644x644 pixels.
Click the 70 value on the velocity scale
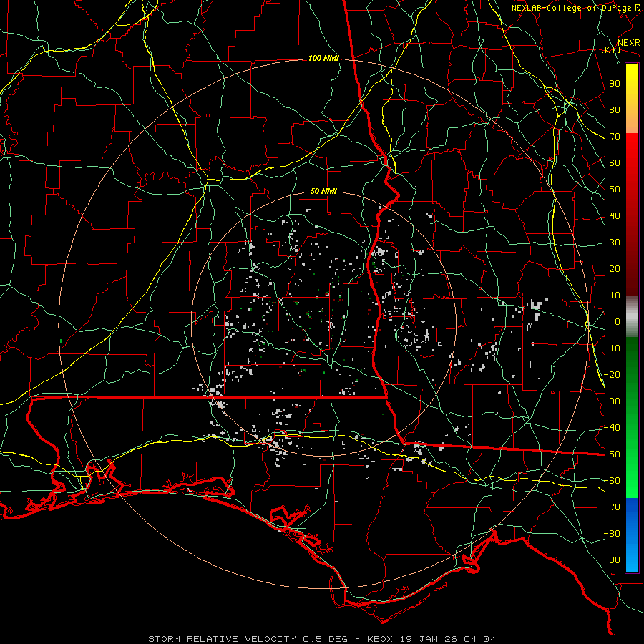pos(615,137)
